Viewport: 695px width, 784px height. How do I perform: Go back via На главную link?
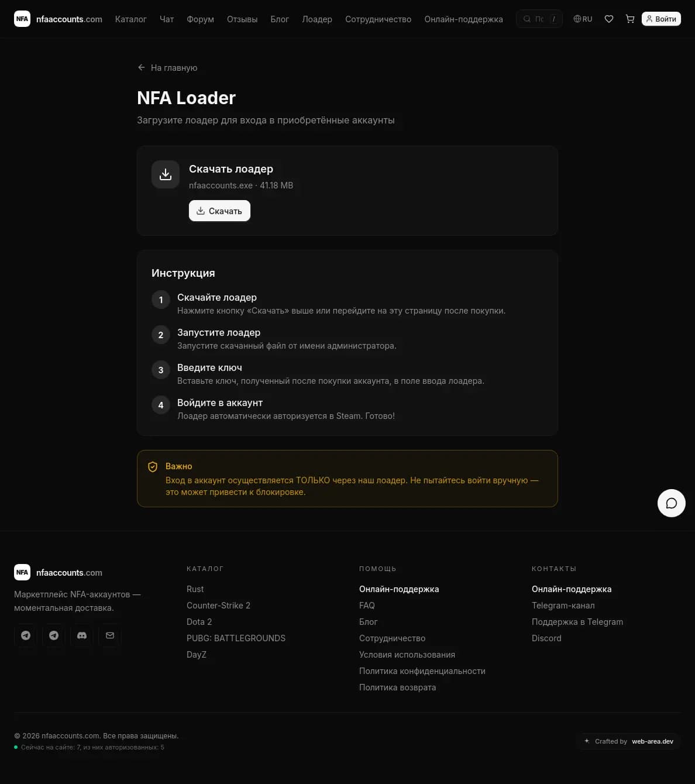[x=167, y=68]
